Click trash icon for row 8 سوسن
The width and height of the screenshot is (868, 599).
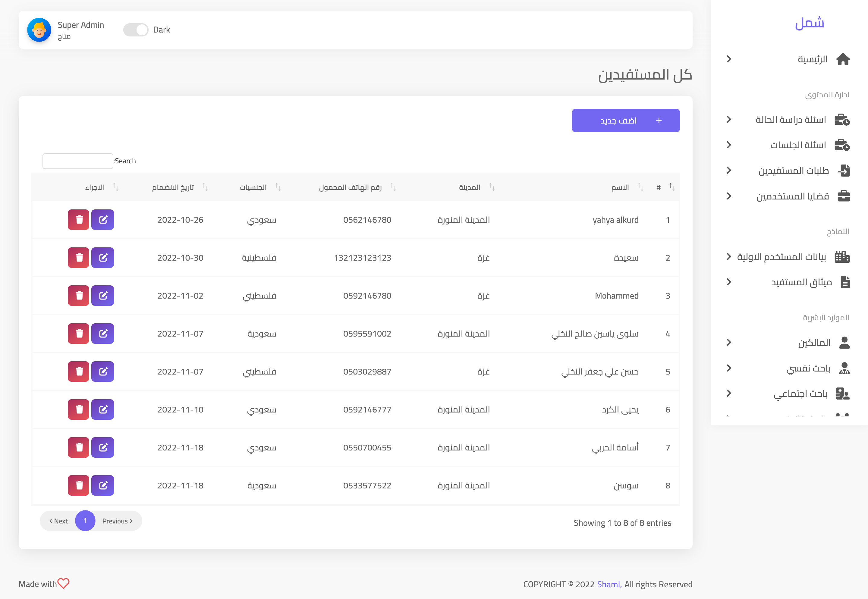(x=78, y=485)
